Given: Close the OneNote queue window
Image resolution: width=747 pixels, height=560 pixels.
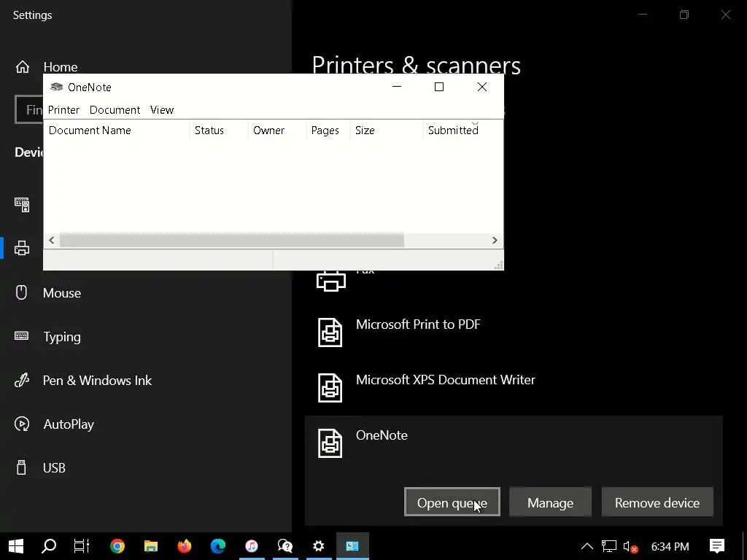Looking at the screenshot, I should click(482, 87).
